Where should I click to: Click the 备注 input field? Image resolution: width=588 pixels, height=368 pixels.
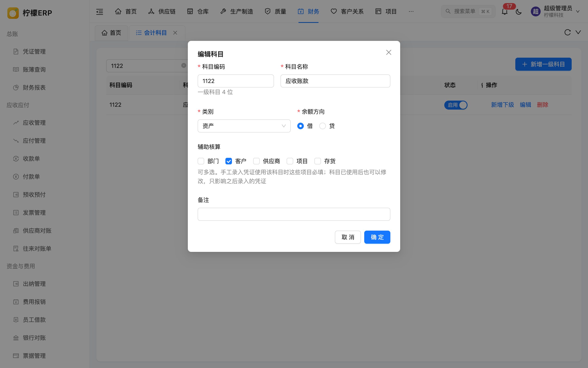(x=294, y=214)
